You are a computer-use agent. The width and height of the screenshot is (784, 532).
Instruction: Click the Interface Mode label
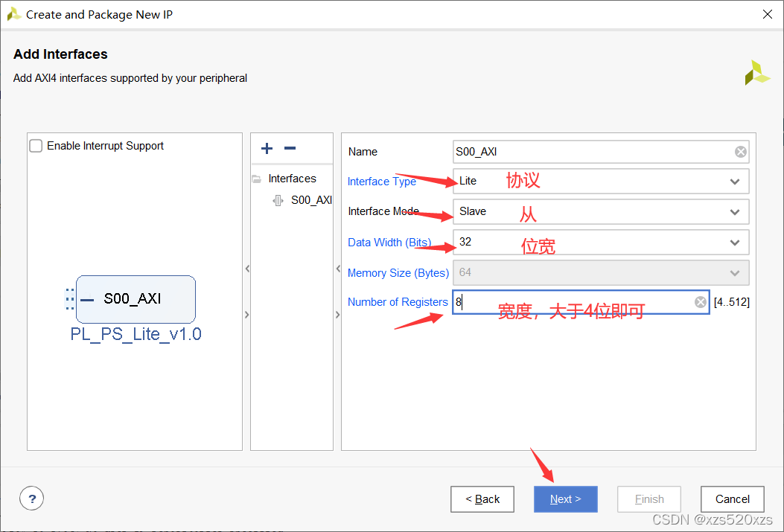coord(383,211)
